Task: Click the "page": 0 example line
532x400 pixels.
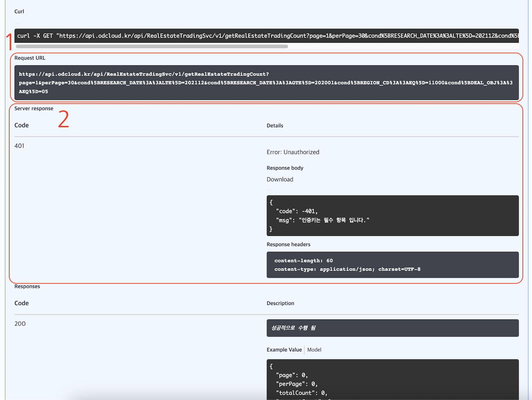Action: [292, 375]
